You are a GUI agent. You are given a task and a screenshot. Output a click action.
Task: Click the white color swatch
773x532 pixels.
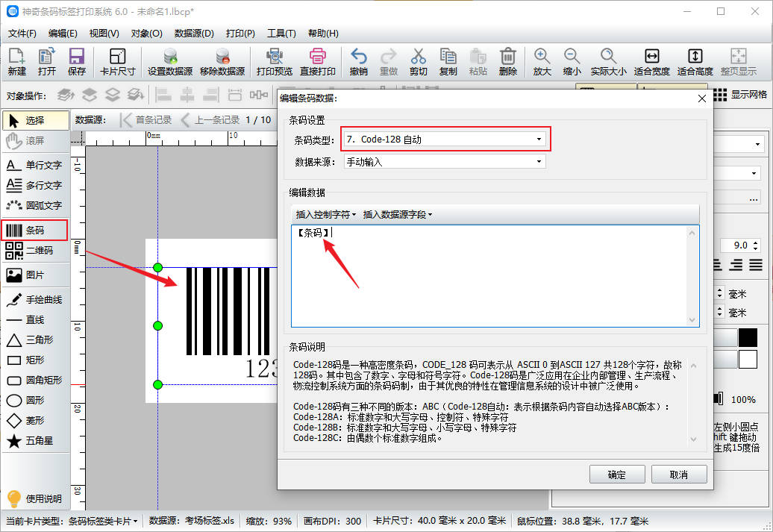coord(748,360)
